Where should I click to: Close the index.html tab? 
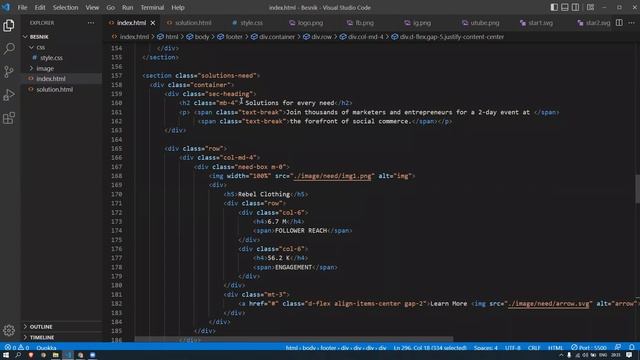coord(153,23)
